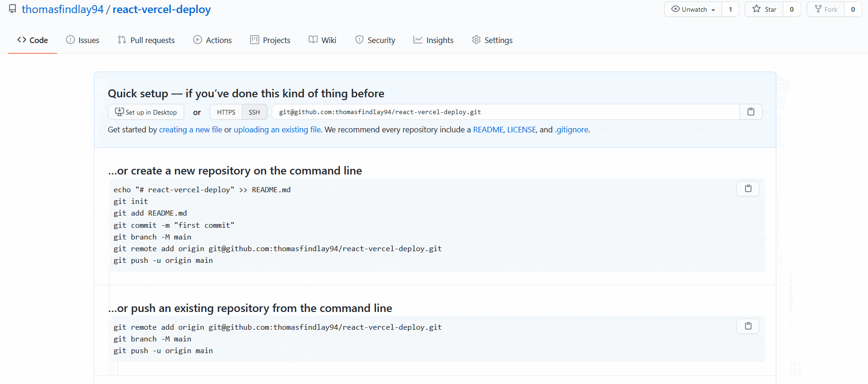Screen dimensions: 868x384
Task: Select the SSH clone URL option
Action: [254, 112]
